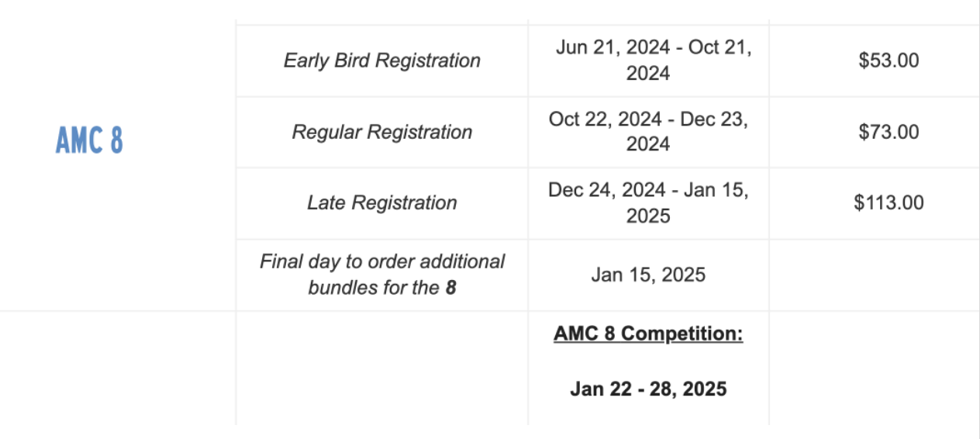Click the empty cell right of competition dates
Viewport: 980px width, 439px height.
tap(875, 368)
